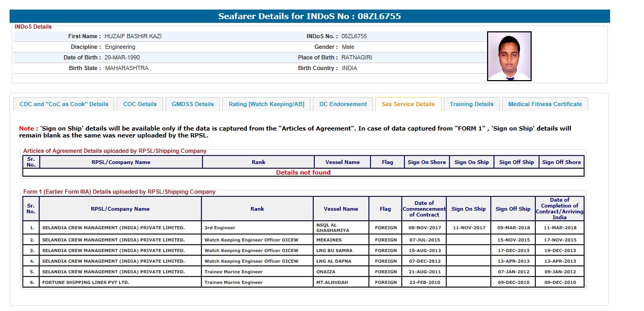Open the Medical Fitness Certificate tab
Image resolution: width=644 pixels, height=311 pixels.
coord(544,104)
